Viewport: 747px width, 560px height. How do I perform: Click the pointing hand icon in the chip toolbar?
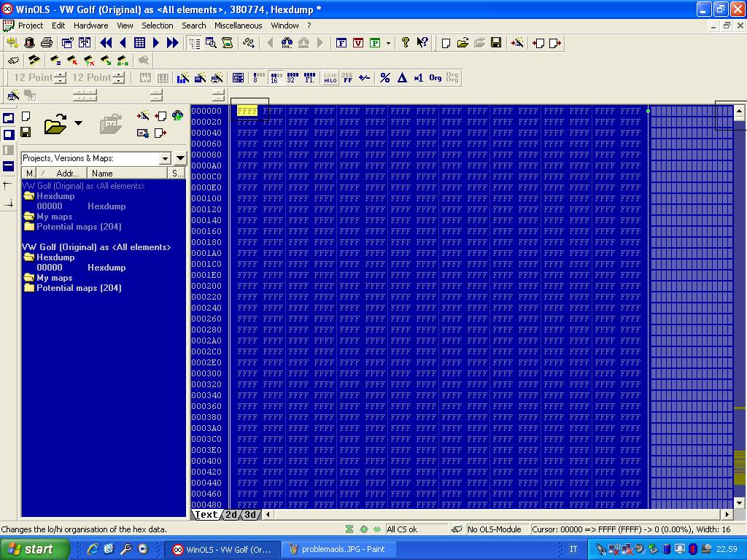click(14, 61)
